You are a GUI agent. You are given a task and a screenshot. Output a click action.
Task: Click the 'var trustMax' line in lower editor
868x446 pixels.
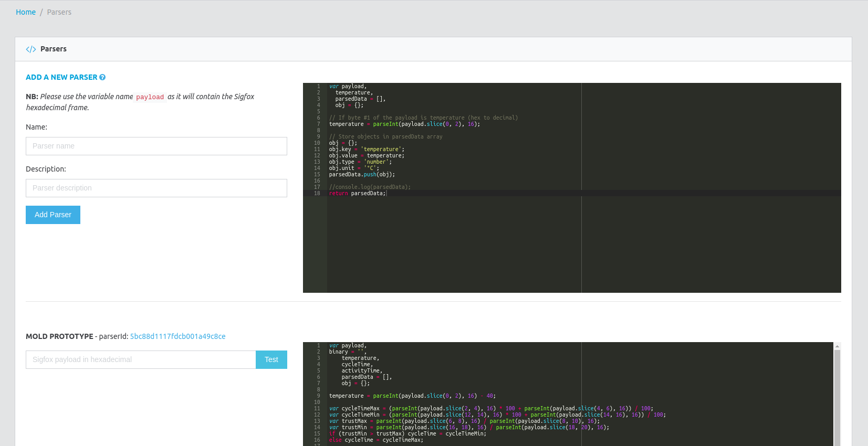[x=464, y=421]
